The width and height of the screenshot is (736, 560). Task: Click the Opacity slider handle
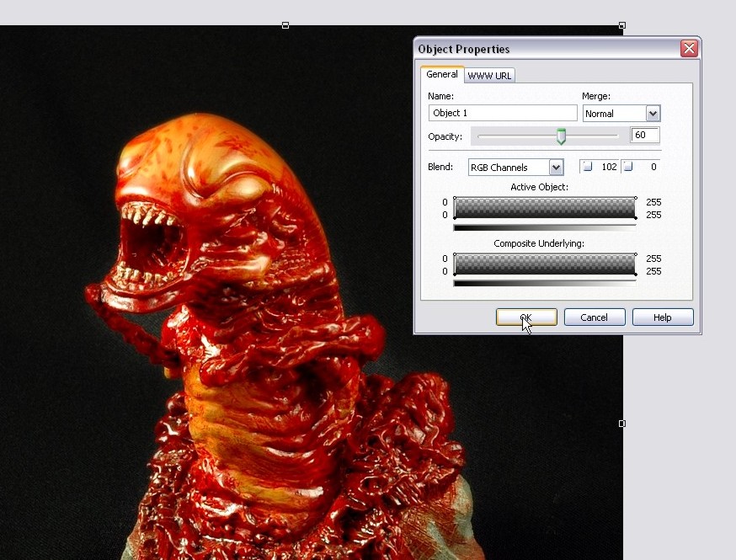point(561,136)
